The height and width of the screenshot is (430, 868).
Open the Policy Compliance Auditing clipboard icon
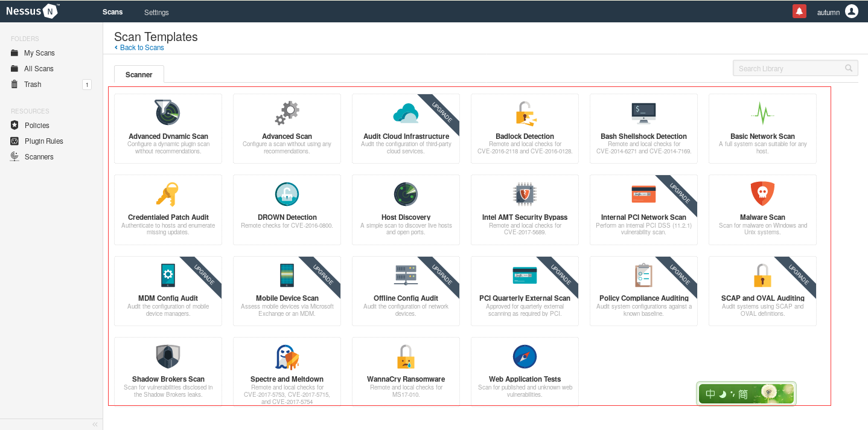[x=643, y=275]
